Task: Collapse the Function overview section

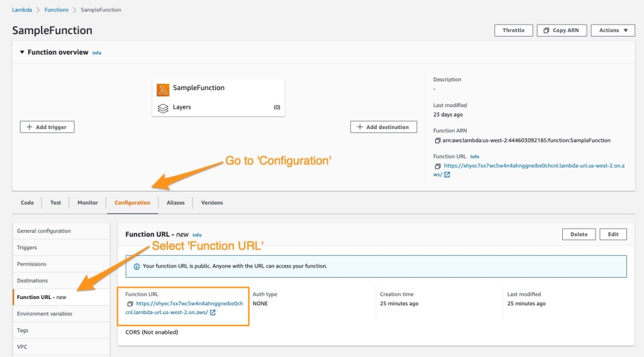Action: click(22, 52)
